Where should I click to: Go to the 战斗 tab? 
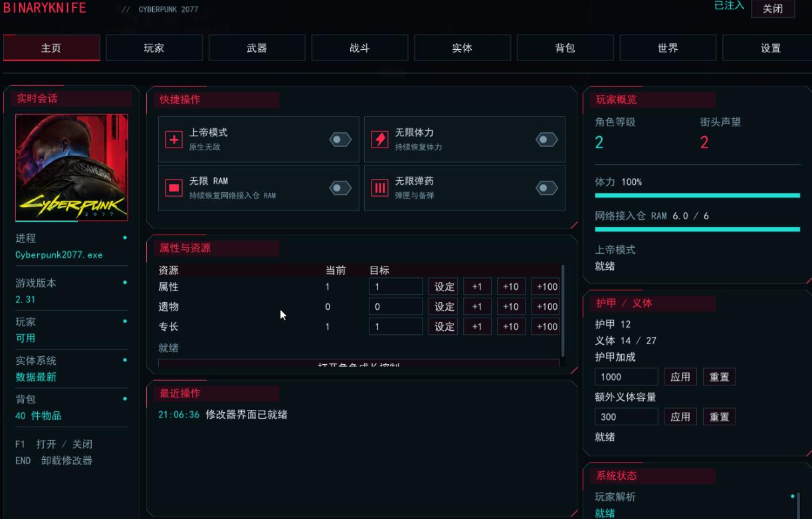pos(359,48)
